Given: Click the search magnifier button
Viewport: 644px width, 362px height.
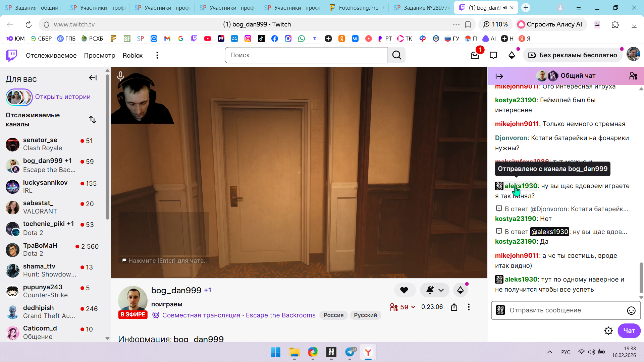Looking at the screenshot, I should [x=397, y=55].
